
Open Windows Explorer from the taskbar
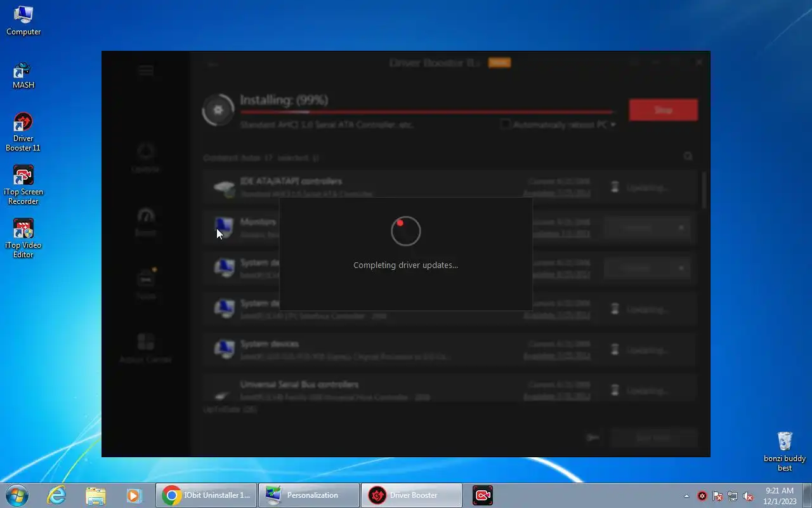[x=95, y=495]
